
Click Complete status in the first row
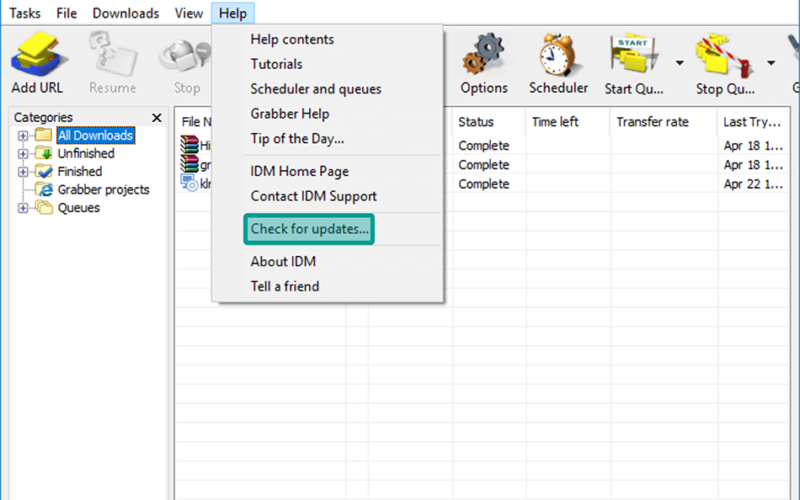[x=484, y=146]
